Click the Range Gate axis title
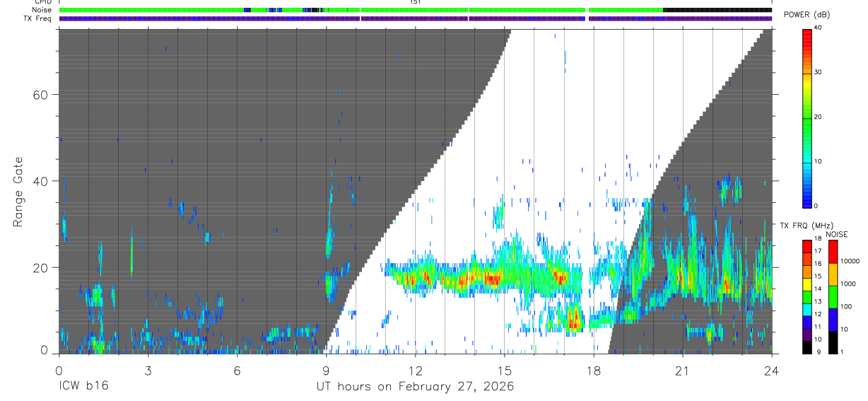Image resolution: width=868 pixels, height=401 pixels. click(x=18, y=191)
